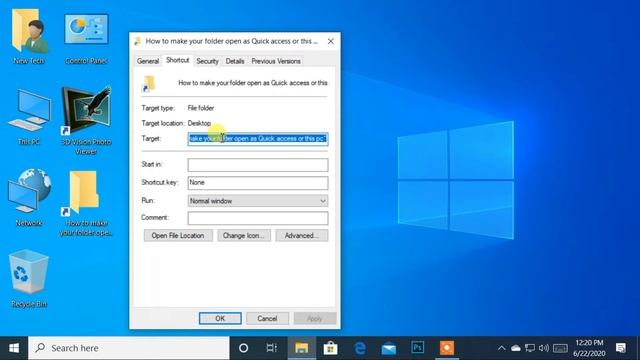Viewport: 640px width, 360px height.
Task: Click the Search here taskbar box
Action: pos(129,348)
